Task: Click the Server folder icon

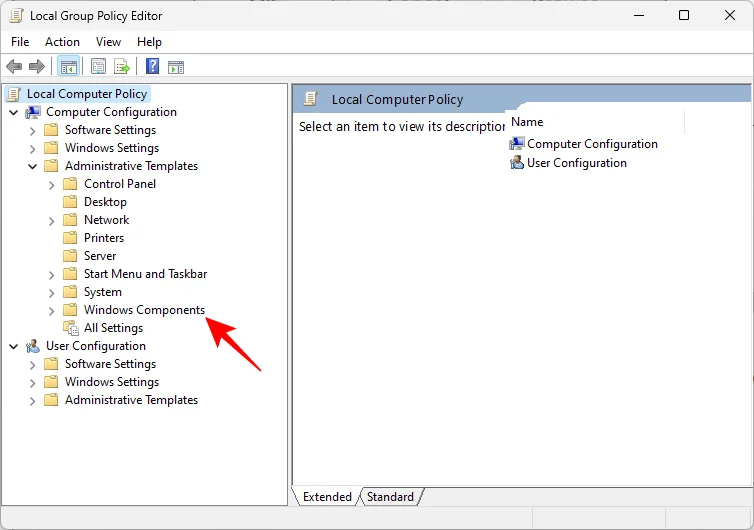Action: click(70, 255)
